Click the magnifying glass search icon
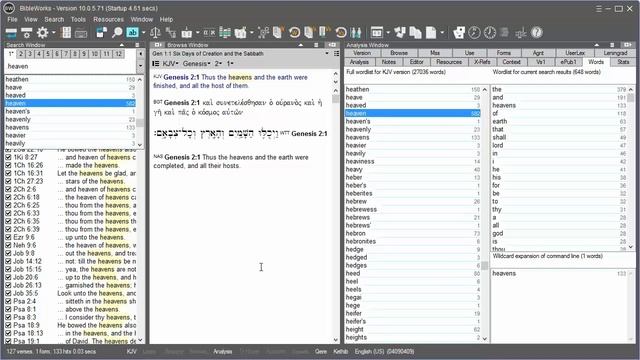Screen dimensions: 640x360 117,33
